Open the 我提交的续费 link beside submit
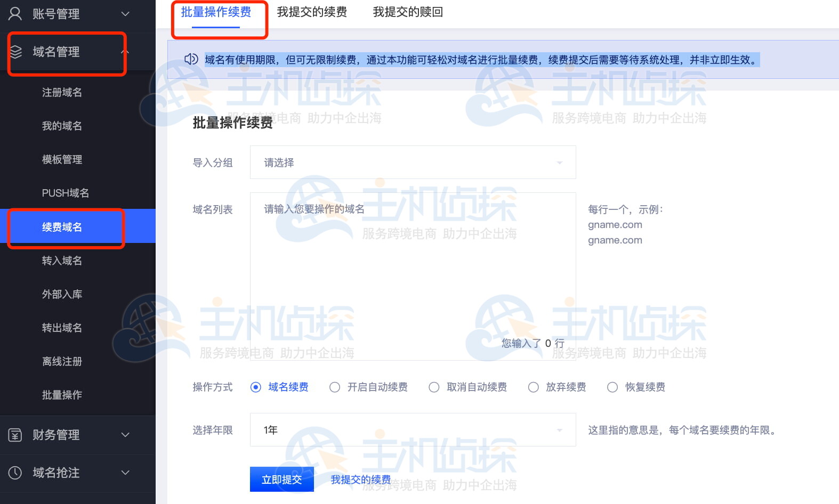Viewport: 839px width, 504px height. [360, 479]
